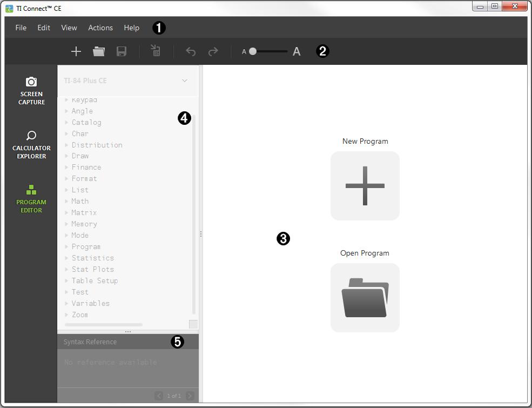
Task: Go to previous syntax reference page
Action: 158,396
